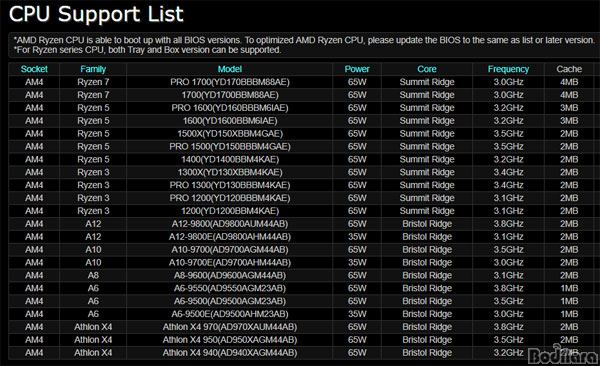
Task: Select model Athlon X4 950(AD950XAGM44AB)
Action: tap(230, 340)
